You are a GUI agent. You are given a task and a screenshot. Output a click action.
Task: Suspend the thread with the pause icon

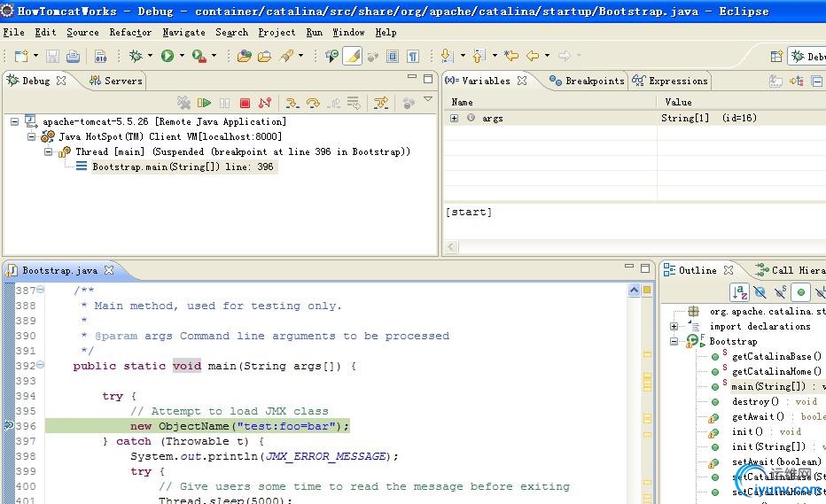click(224, 103)
